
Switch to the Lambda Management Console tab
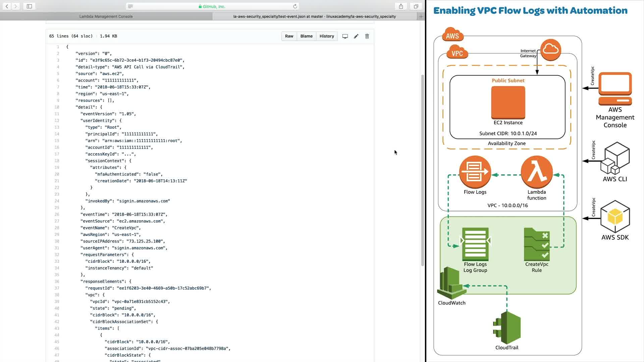[106, 16]
